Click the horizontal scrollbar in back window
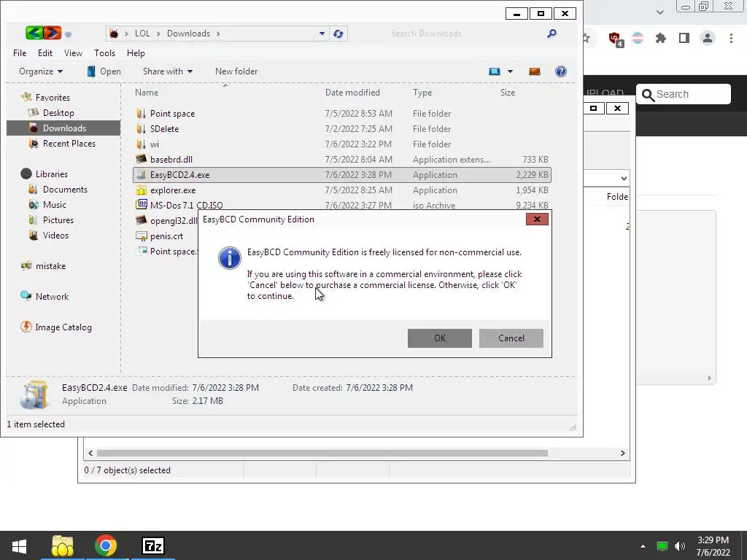The height and width of the screenshot is (560, 747). (x=322, y=453)
